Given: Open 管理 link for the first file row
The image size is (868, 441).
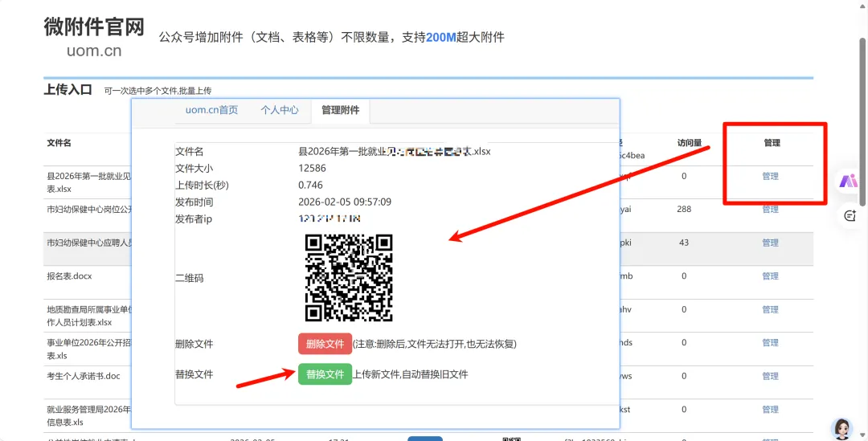Looking at the screenshot, I should click(x=770, y=176).
